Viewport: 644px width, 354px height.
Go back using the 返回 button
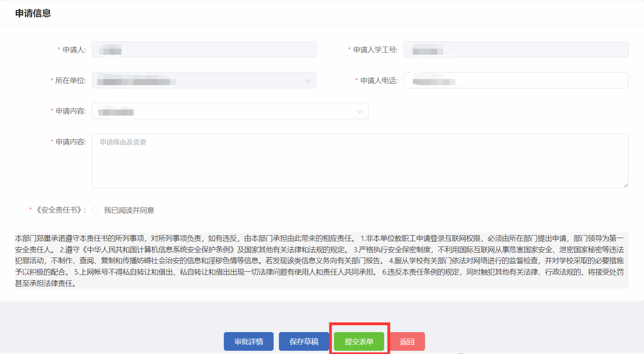coord(407,341)
